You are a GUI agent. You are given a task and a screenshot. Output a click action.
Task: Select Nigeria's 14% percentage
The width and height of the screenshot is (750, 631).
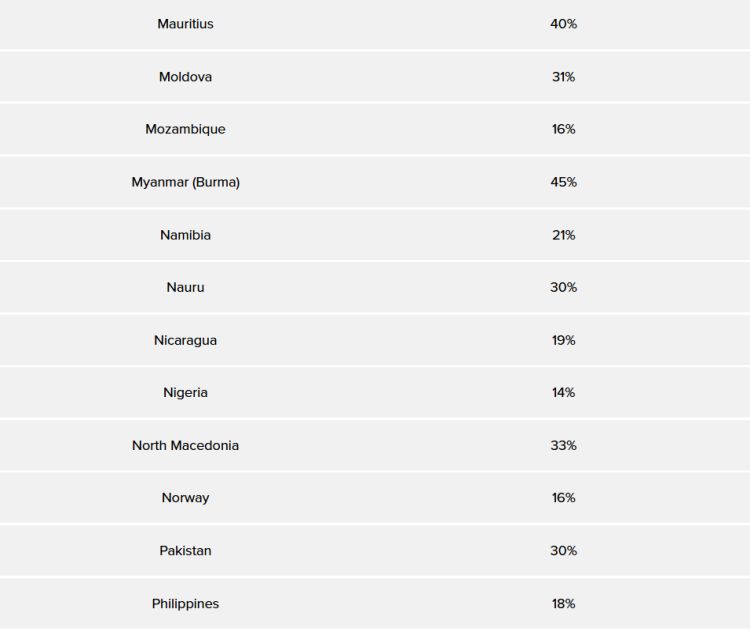pos(563,392)
